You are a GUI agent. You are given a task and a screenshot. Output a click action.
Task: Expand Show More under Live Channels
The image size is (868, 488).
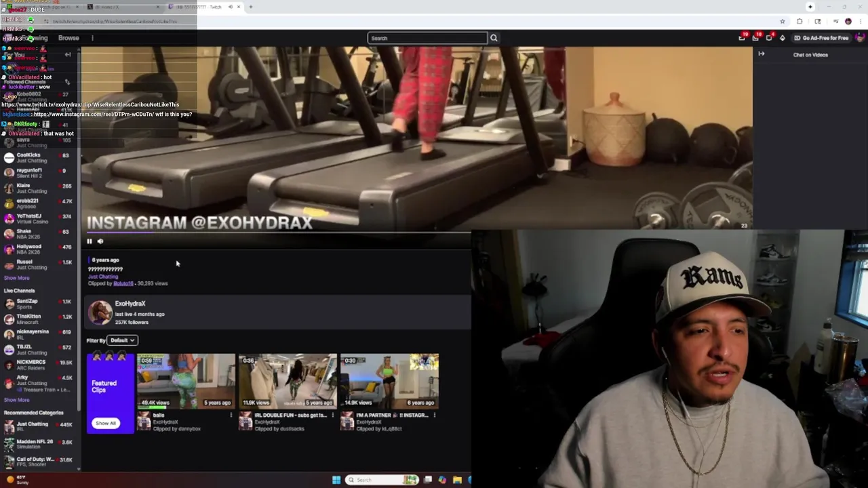17,400
